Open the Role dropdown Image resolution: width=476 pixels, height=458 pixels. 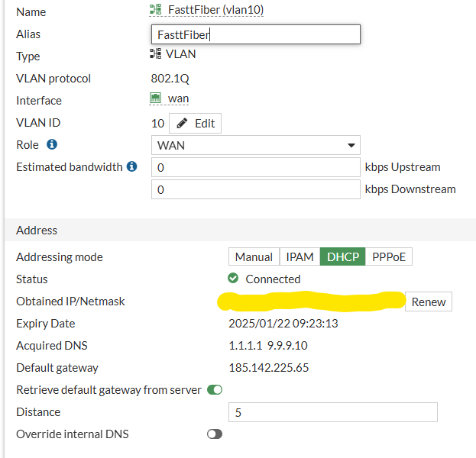pos(255,145)
